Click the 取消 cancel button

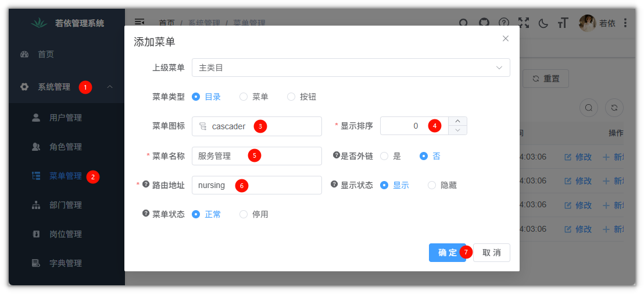coord(492,253)
